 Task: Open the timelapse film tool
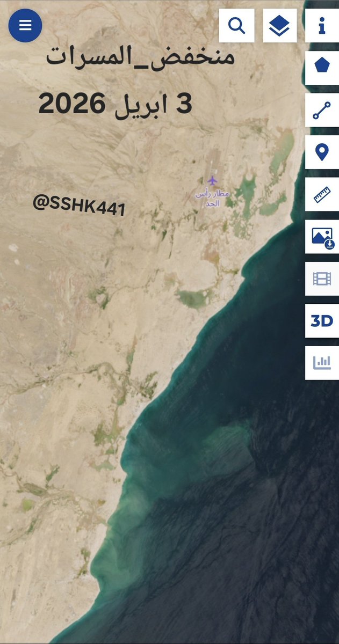[x=322, y=279]
